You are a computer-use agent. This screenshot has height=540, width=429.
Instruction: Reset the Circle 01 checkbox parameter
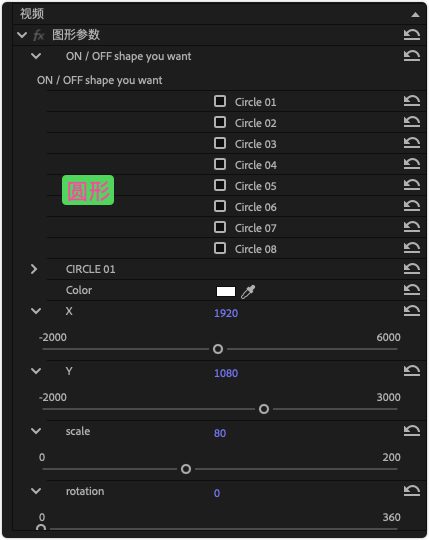click(x=412, y=101)
